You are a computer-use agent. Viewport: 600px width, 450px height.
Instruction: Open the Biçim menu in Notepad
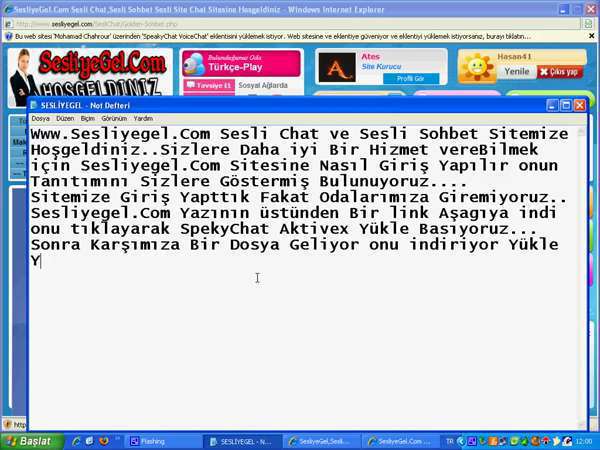(88, 119)
